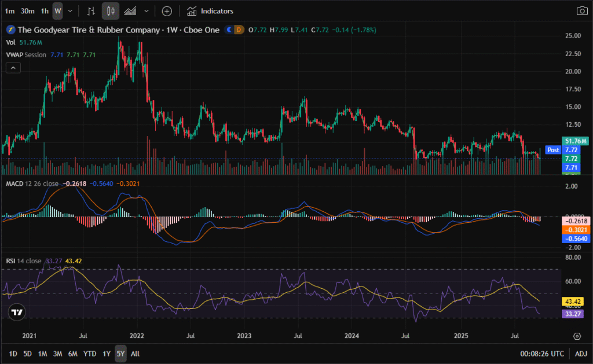Select the candlestick chart style icon
Screen dimensions: 593x364
coord(111,11)
